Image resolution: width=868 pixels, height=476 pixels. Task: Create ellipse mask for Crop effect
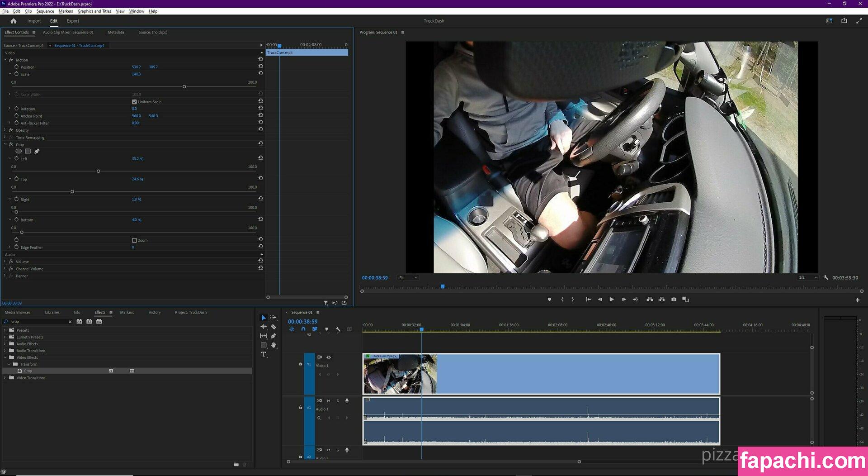[19, 151]
